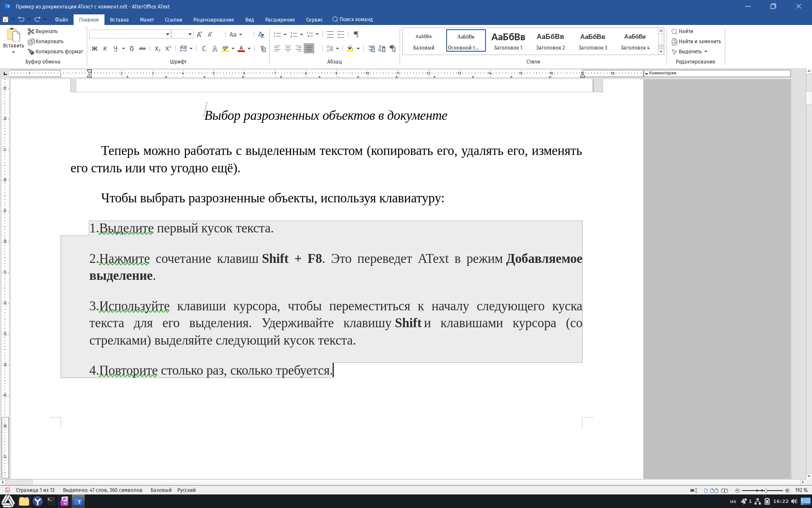The width and height of the screenshot is (812, 508).
Task: Increase font size with the A-up icon
Action: (200, 34)
